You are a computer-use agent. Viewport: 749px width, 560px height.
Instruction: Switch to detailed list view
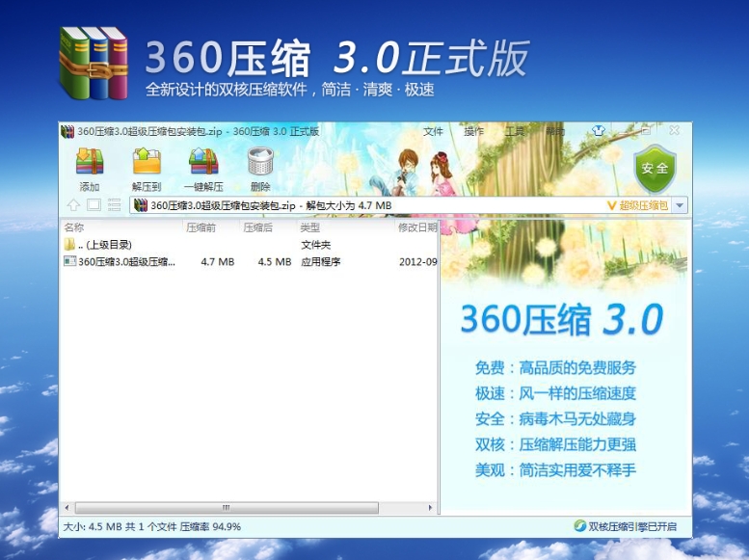(114, 205)
